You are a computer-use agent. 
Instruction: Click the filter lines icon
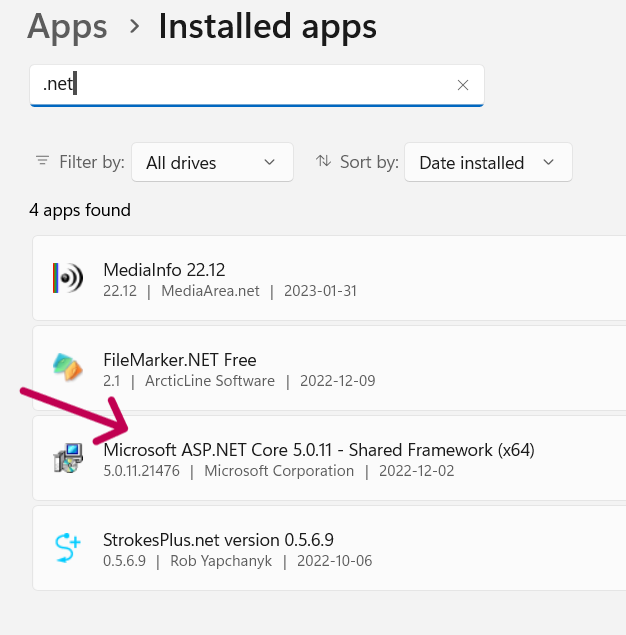pyautogui.click(x=43, y=161)
